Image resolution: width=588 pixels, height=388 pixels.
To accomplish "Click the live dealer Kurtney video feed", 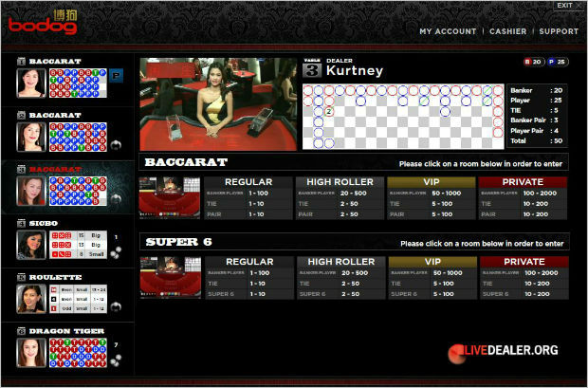I will tap(218, 104).
